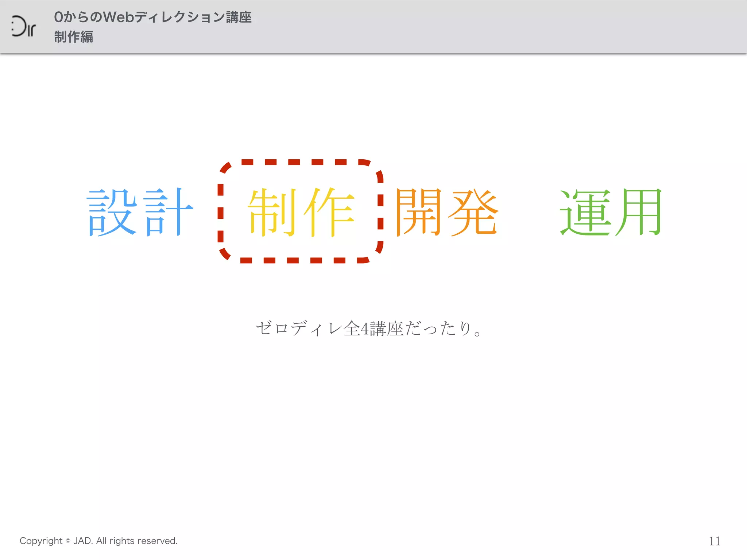Viewport: 747px width, 560px height.
Task: Click the subtitle '制作編' in the header
Action: tap(74, 37)
